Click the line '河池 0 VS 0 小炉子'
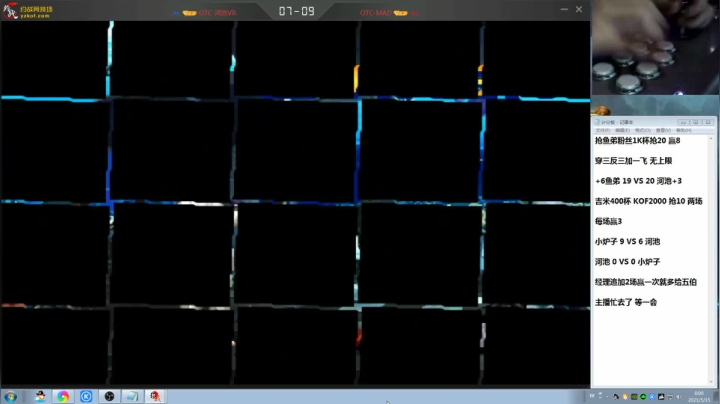The width and height of the screenshot is (720, 404). point(627,262)
